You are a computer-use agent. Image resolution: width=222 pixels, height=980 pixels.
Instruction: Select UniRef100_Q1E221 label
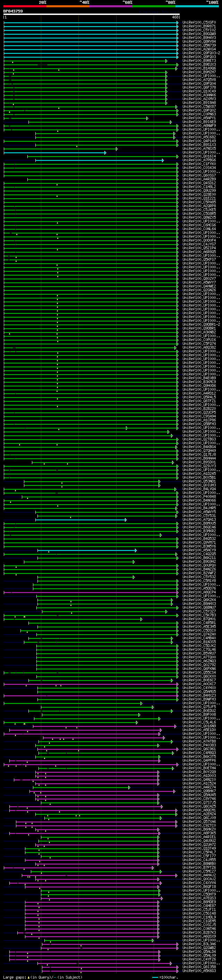(199, 198)
